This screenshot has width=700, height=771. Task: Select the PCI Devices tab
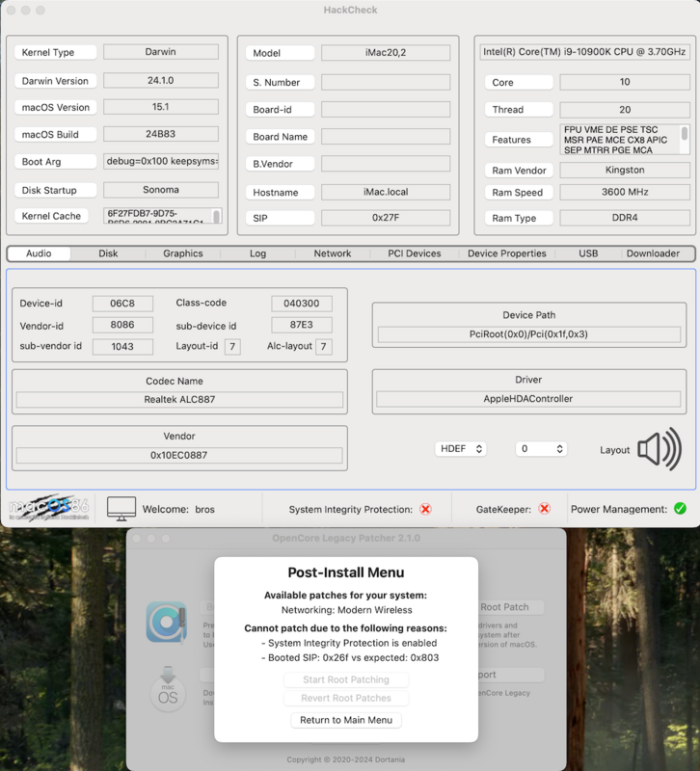tap(415, 253)
